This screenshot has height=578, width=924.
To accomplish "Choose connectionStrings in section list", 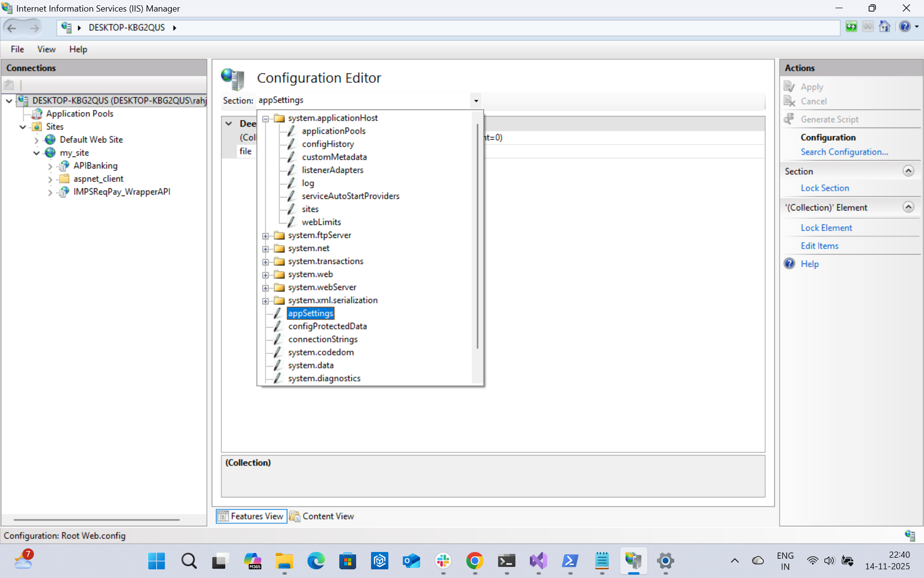I will (x=323, y=340).
